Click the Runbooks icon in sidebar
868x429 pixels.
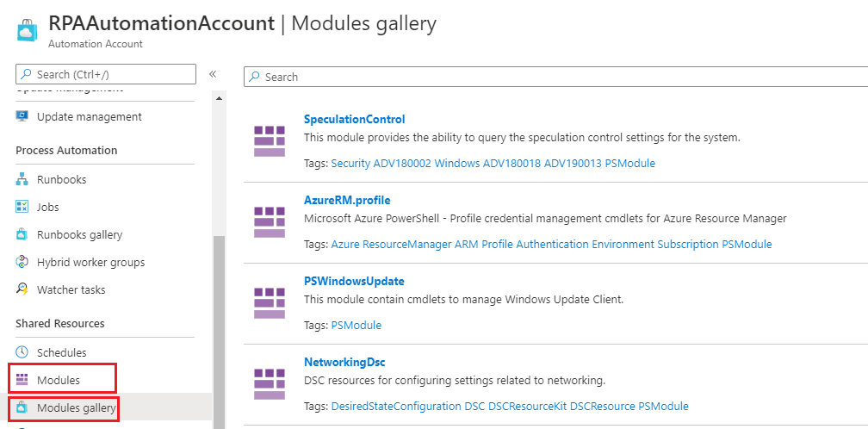(x=22, y=179)
